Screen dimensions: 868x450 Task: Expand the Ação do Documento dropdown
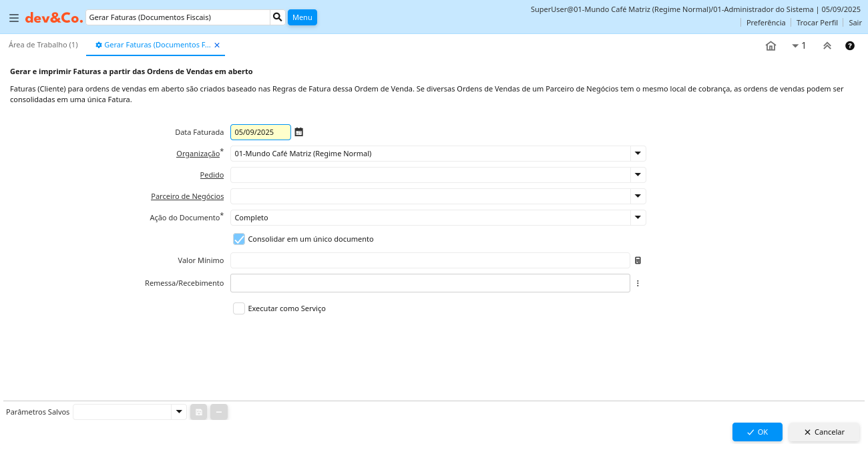point(638,218)
